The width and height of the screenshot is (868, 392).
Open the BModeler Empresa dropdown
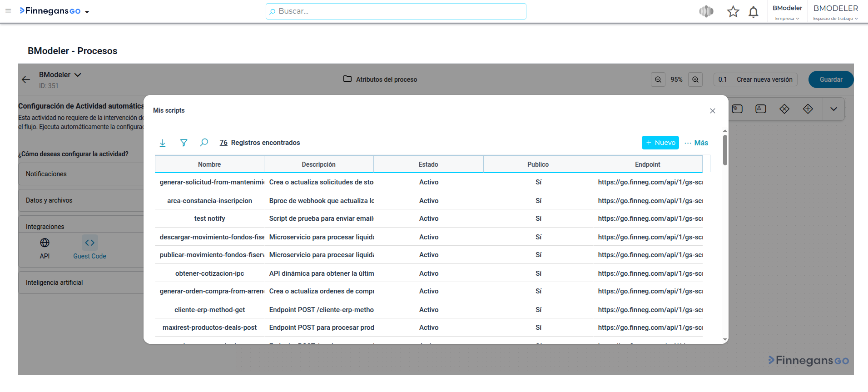[x=787, y=19]
